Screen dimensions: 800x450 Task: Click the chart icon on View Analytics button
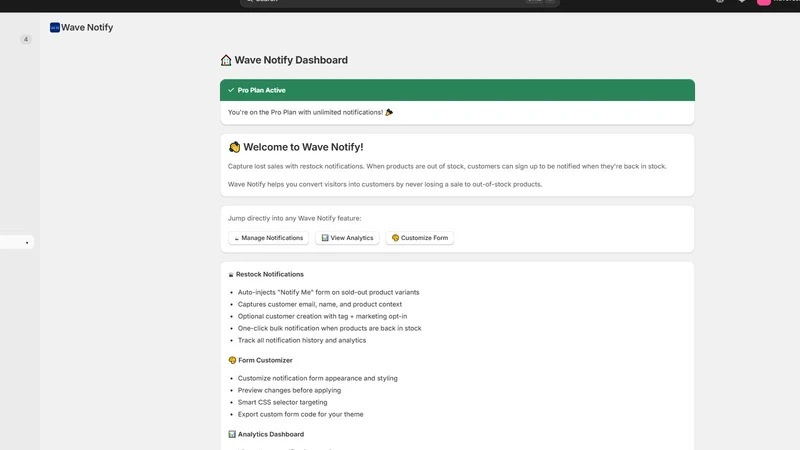pyautogui.click(x=325, y=238)
